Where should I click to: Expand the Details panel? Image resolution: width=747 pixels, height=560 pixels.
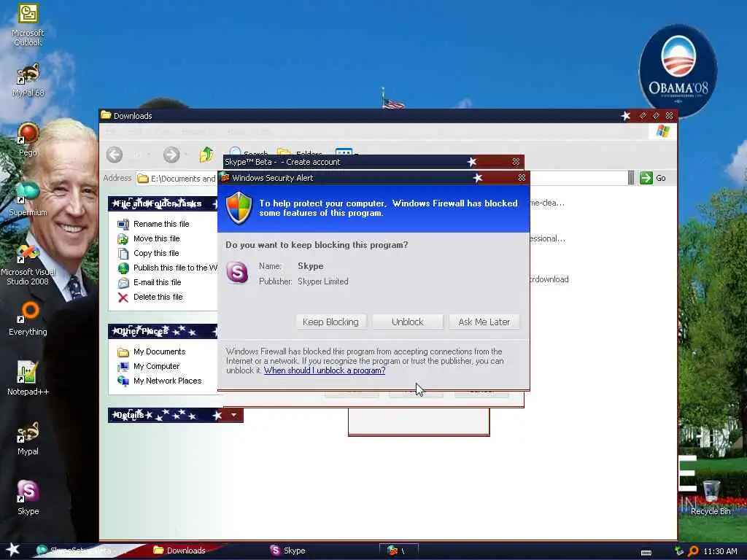[233, 415]
